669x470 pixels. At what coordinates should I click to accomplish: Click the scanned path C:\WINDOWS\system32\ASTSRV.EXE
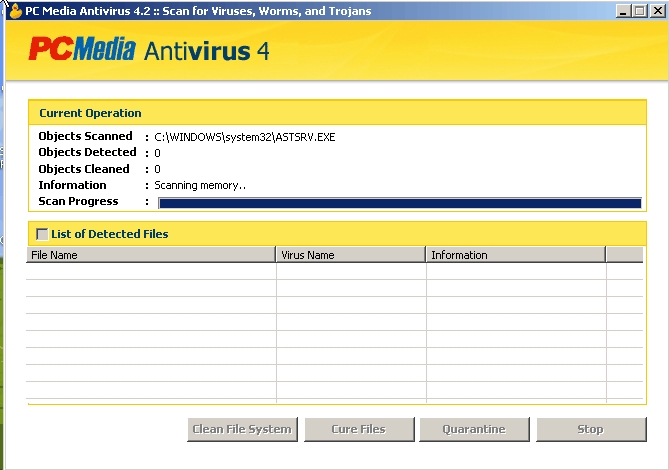245,137
